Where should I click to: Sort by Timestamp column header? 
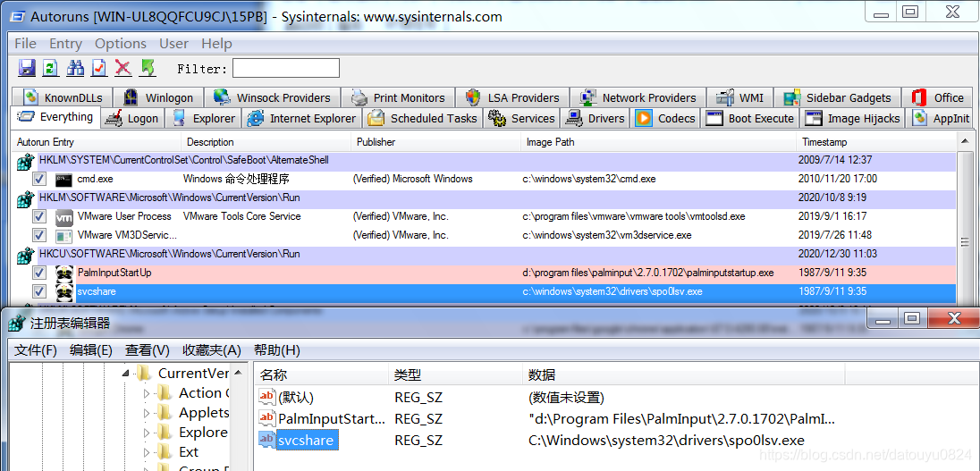click(x=877, y=142)
